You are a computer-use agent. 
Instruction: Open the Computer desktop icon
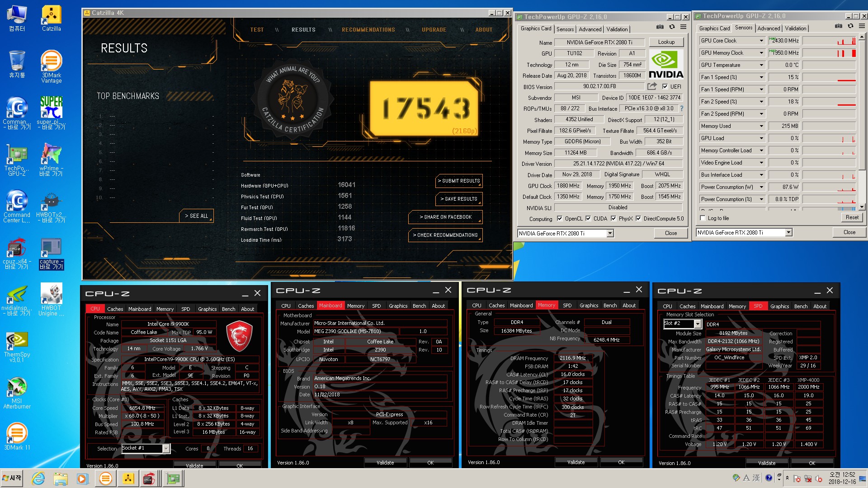point(17,19)
